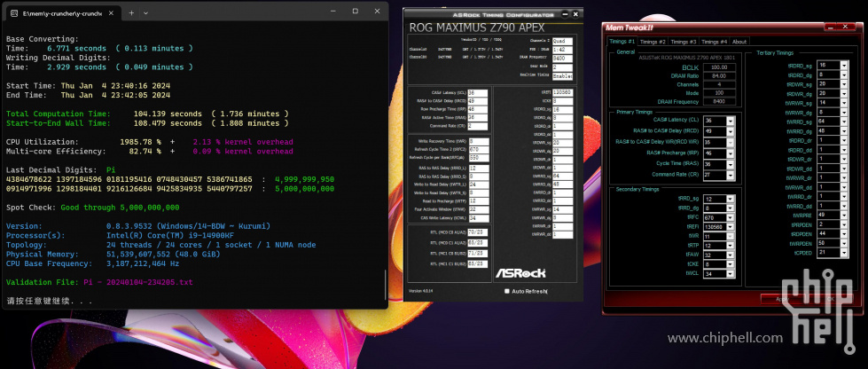The height and width of the screenshot is (369, 868).
Task: Click Four Activate Window (tFAW) field in ASRock
Action: (479, 209)
